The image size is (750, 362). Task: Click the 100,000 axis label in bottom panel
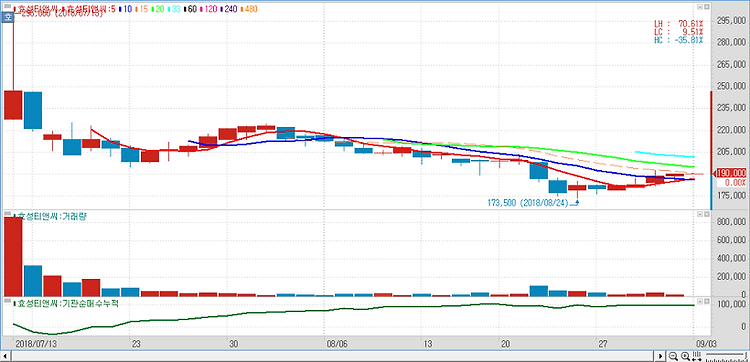click(x=731, y=304)
